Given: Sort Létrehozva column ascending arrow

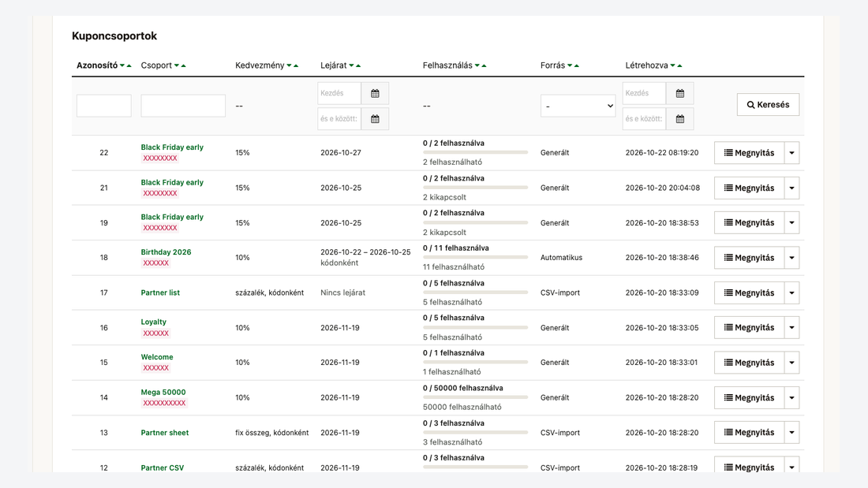Looking at the screenshot, I should click(x=679, y=66).
